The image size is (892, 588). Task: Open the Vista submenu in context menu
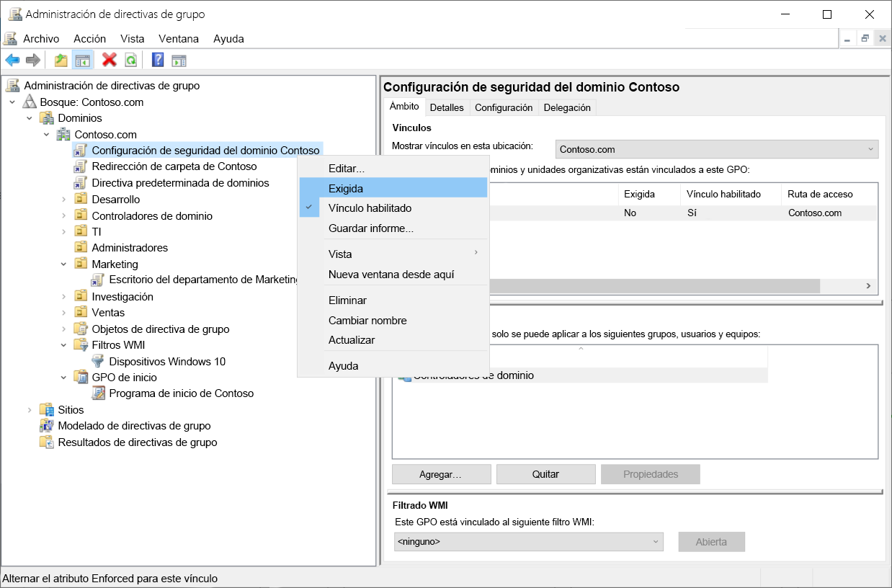coord(393,254)
